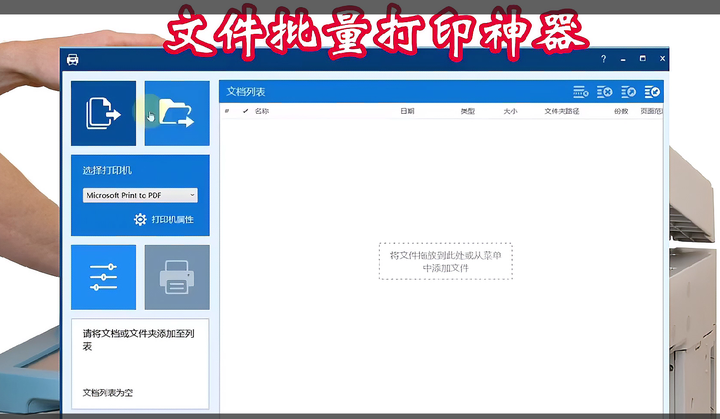
Task: Click the 份数 column header
Action: click(x=621, y=111)
